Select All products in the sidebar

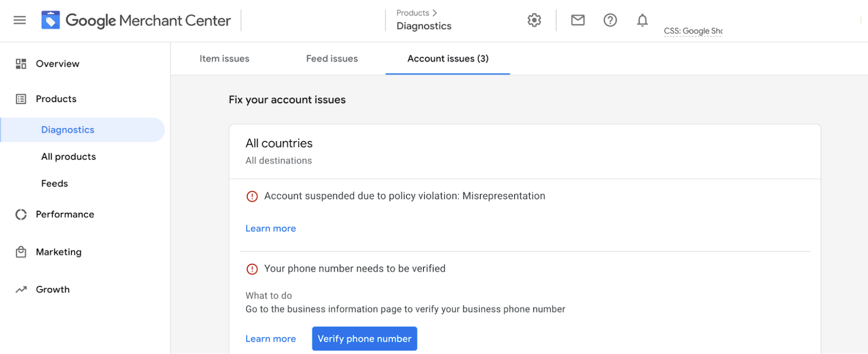68,157
